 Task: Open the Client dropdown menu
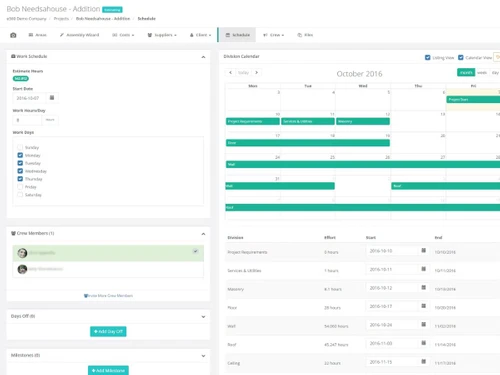pos(200,35)
